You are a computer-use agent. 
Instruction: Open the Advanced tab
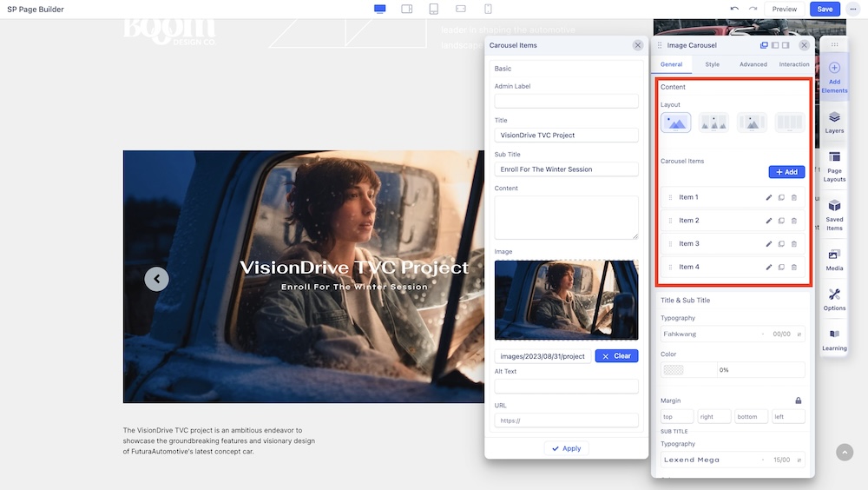tap(753, 64)
